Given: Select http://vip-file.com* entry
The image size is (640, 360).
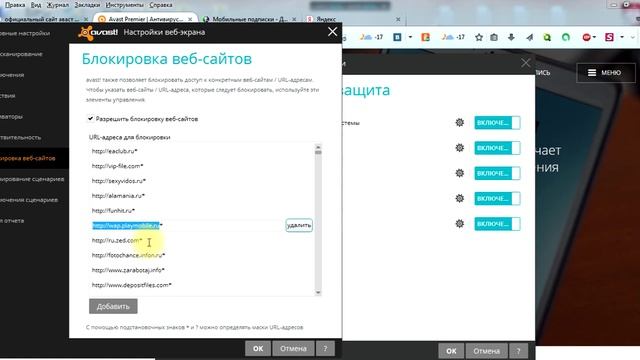Looking at the screenshot, I should (x=118, y=166).
